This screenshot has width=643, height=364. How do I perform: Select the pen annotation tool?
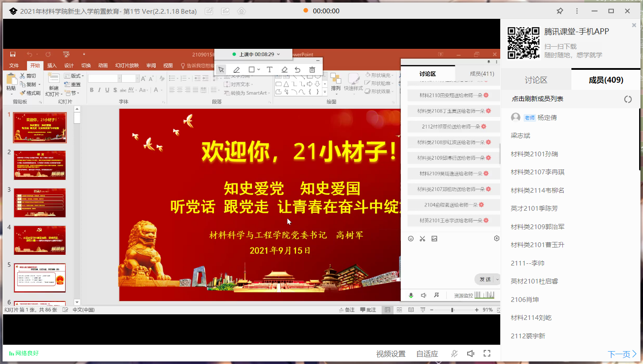[x=236, y=70]
